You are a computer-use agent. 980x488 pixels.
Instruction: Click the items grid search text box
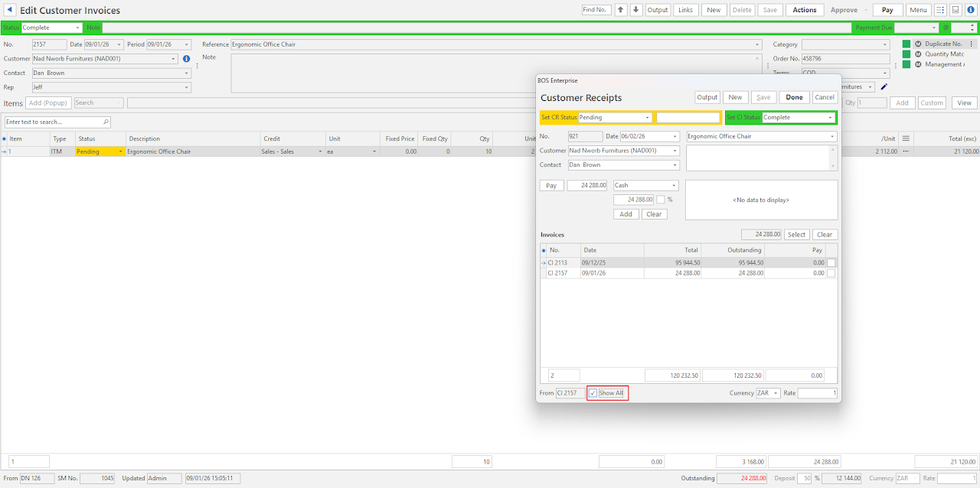53,122
